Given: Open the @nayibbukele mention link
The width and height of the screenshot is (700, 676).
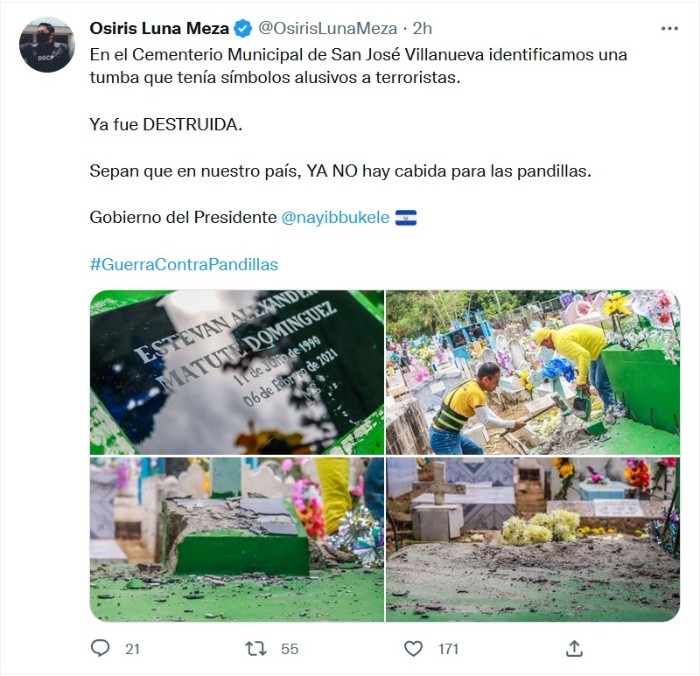Looking at the screenshot, I should pos(335,217).
